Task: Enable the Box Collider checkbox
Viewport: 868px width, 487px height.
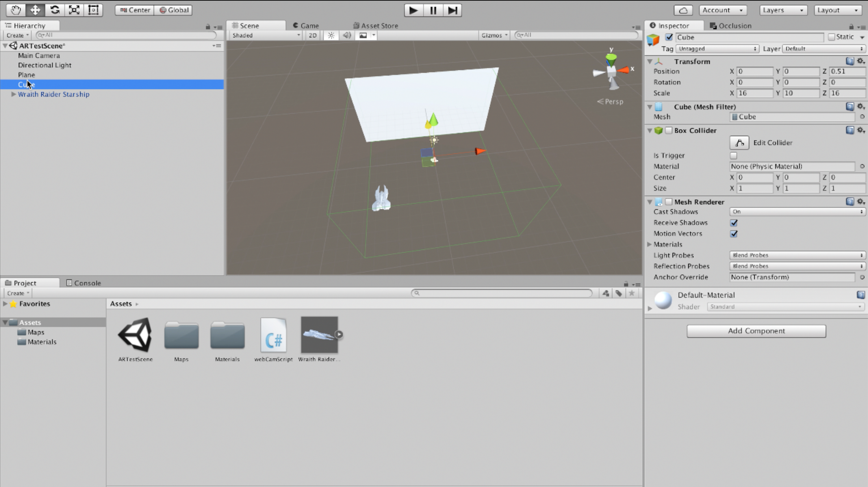Action: pyautogui.click(x=669, y=130)
